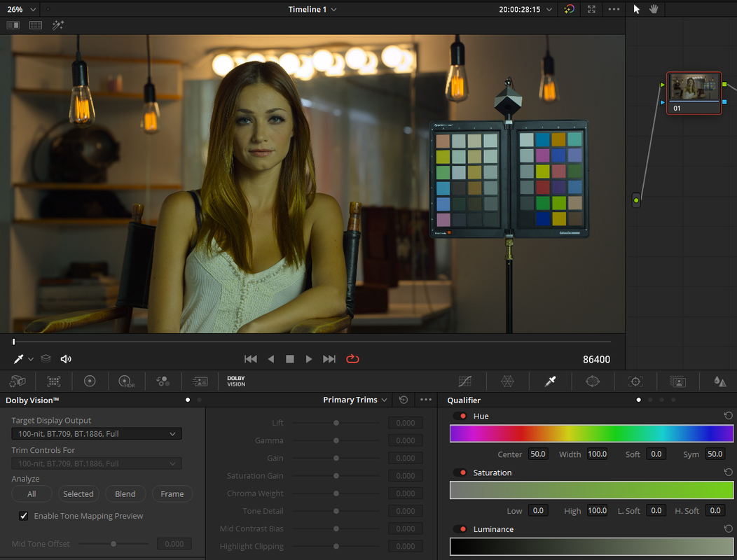Click the Luminance range bar
This screenshot has height=560, width=737.
(591, 547)
